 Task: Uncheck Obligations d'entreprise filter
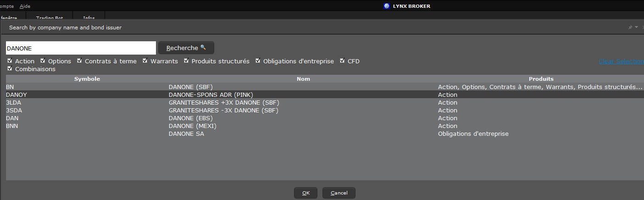pos(258,61)
